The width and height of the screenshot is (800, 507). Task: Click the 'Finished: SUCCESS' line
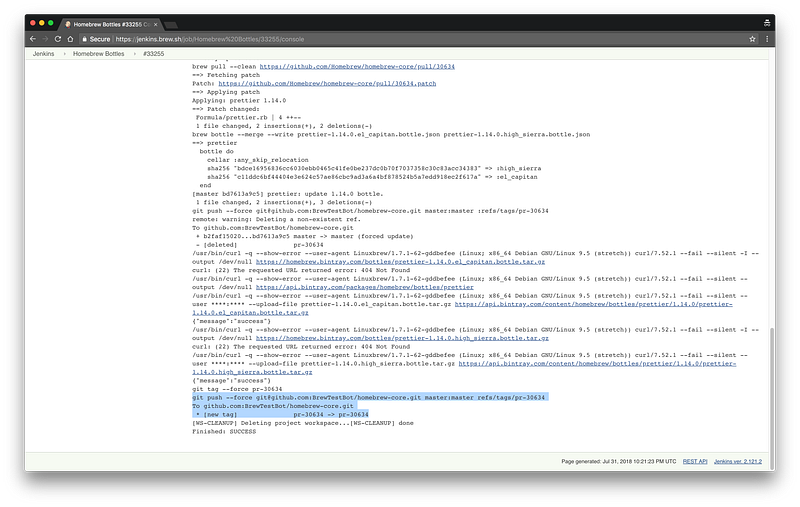[x=224, y=432]
